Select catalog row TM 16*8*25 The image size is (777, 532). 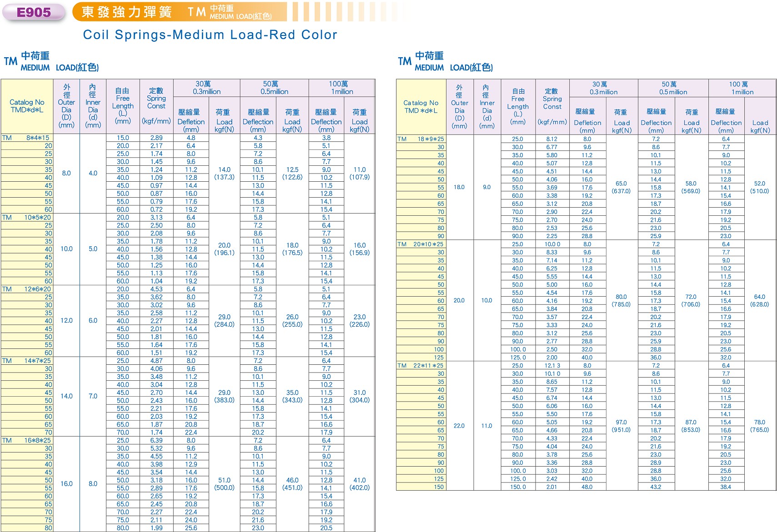[x=27, y=440]
